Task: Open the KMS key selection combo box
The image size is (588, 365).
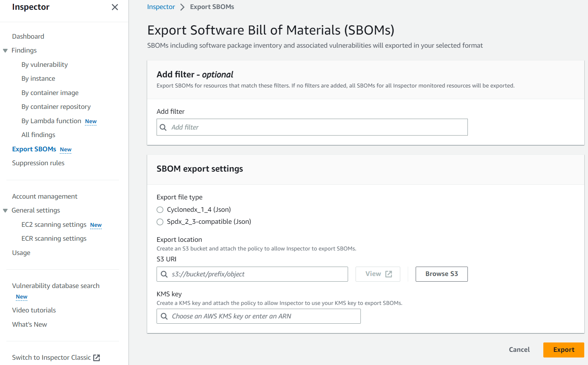Action: point(263,316)
